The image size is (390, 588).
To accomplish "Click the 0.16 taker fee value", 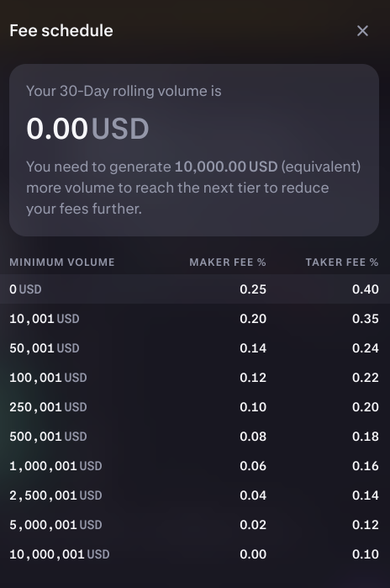I will point(366,466).
